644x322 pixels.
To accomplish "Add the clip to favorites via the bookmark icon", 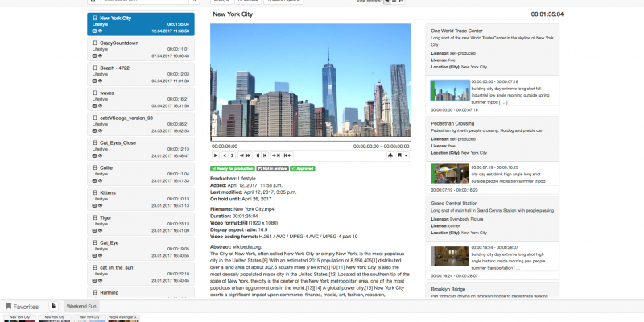I will point(399,155).
